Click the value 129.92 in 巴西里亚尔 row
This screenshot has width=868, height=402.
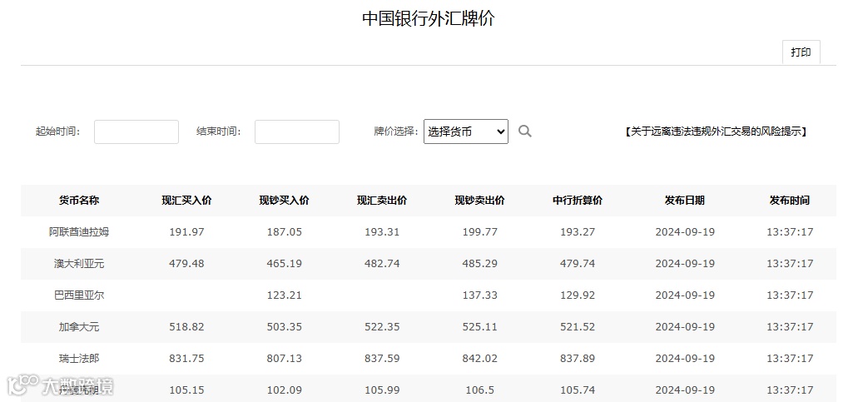coord(578,295)
